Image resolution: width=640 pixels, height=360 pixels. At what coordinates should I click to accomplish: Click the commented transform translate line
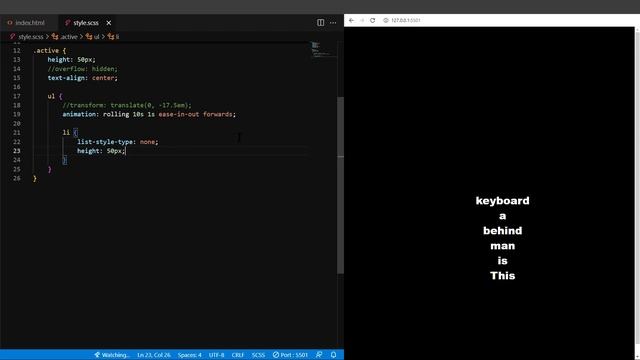127,105
